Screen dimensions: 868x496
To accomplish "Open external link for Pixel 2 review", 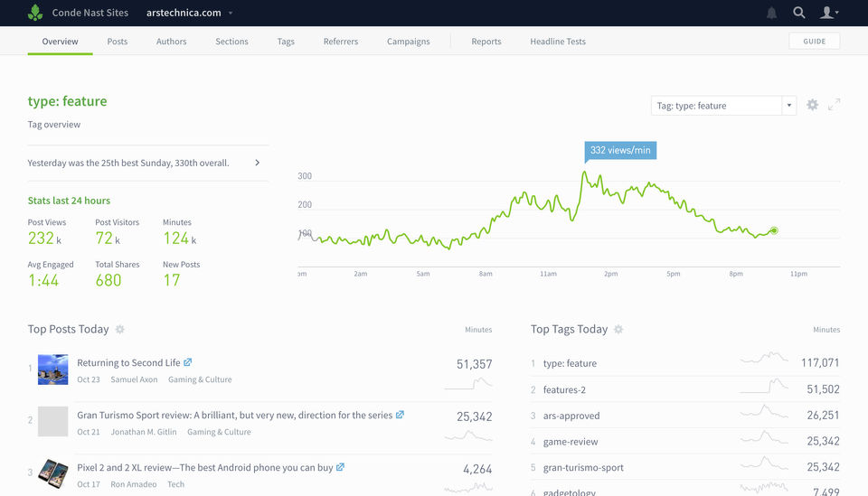I will (x=340, y=467).
